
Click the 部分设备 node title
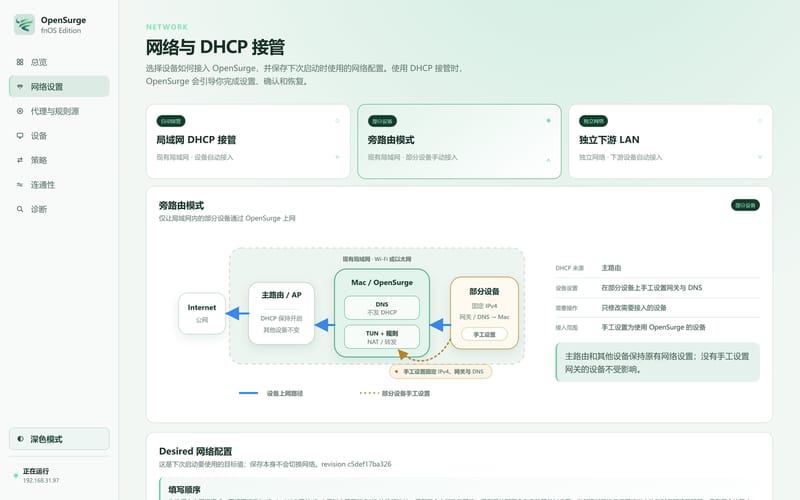pos(484,291)
